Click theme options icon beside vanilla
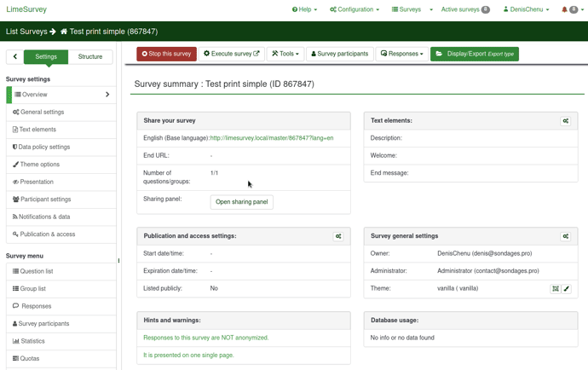Viewport: 588px width, 370px height. [x=555, y=289]
